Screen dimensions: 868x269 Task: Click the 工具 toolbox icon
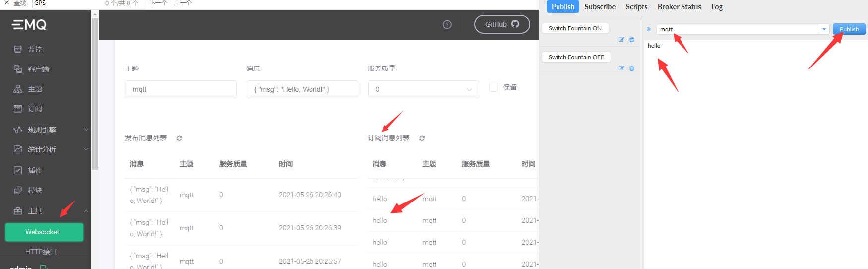point(18,211)
